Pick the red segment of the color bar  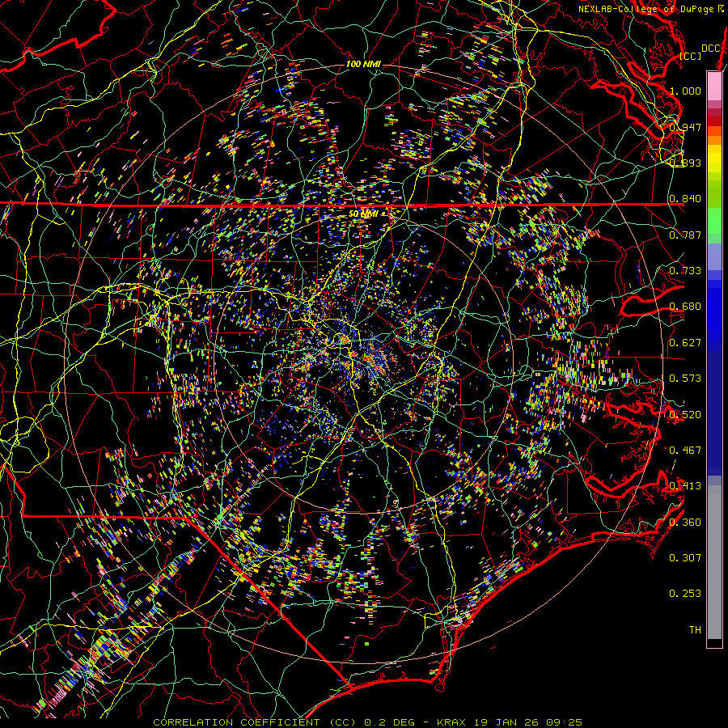(714, 121)
